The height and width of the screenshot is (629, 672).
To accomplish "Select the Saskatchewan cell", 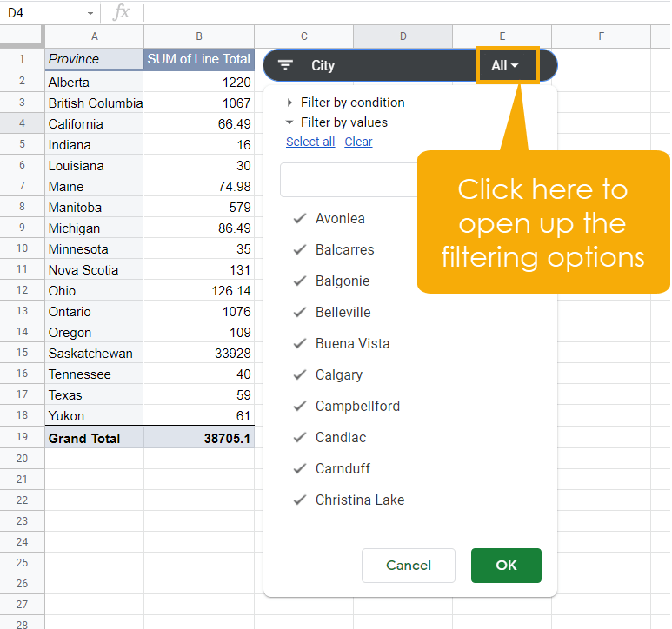I will pos(94,354).
